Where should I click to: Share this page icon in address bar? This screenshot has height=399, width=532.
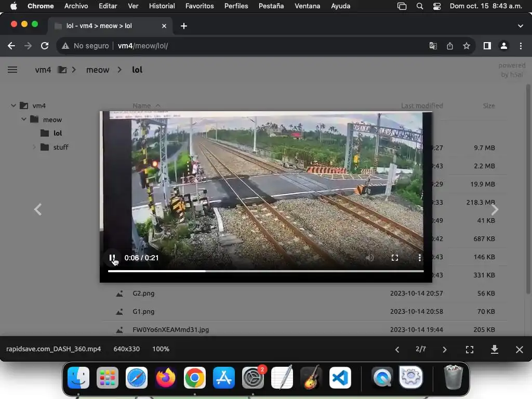click(450, 46)
